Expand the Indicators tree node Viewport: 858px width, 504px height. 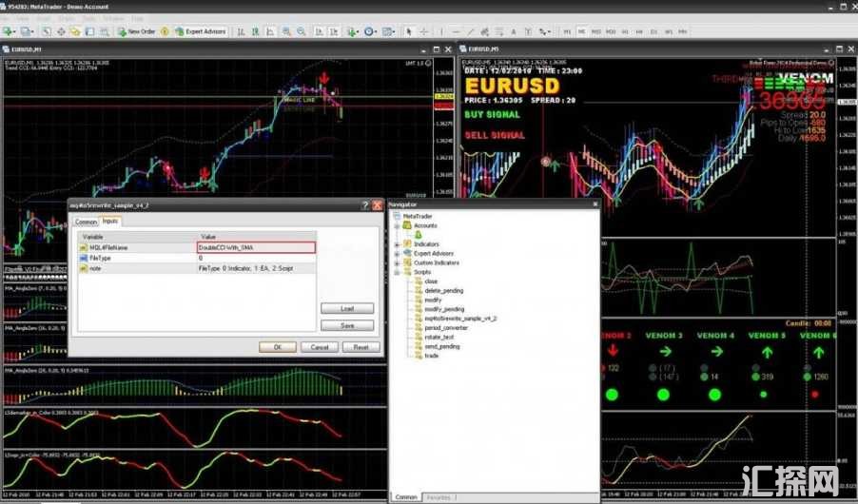click(x=398, y=244)
